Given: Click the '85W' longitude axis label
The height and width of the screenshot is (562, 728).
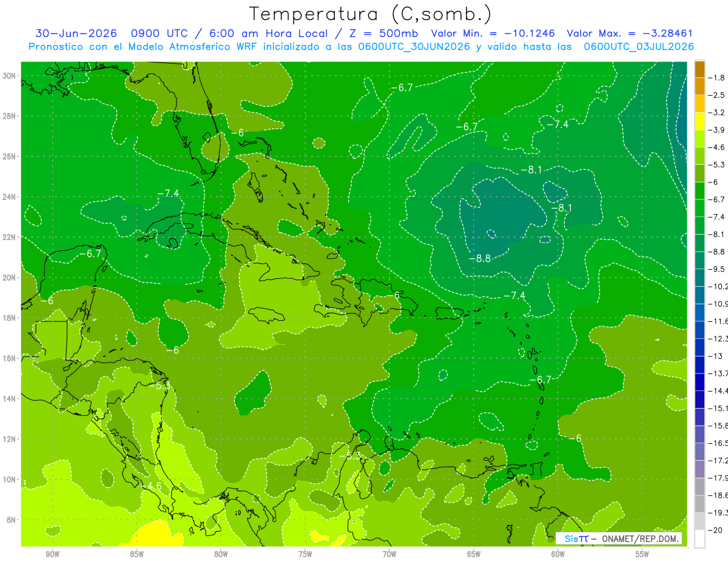Looking at the screenshot, I should [136, 554].
